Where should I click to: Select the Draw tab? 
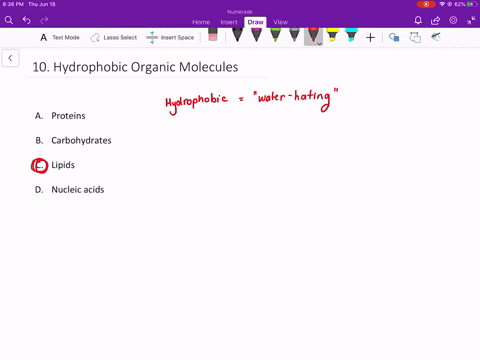[255, 22]
